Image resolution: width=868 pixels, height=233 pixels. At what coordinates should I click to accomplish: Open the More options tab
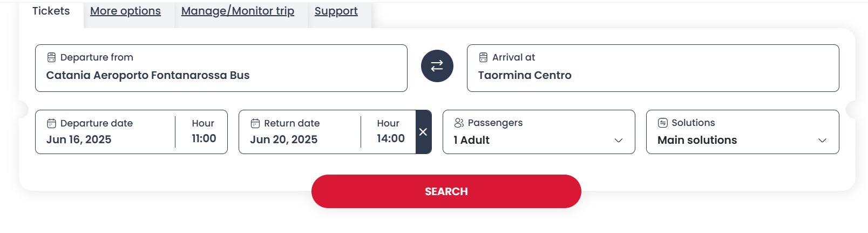pyautogui.click(x=125, y=11)
